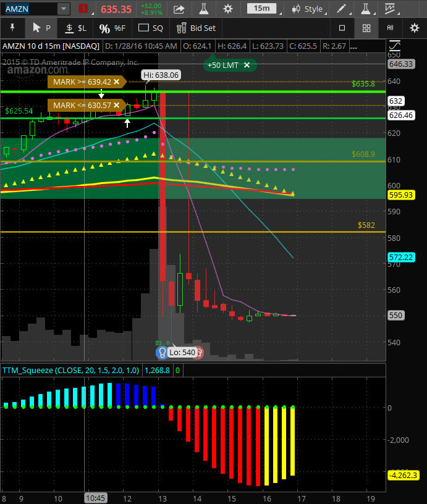This screenshot has height=504, width=427.
Task: Click the chart patterns icon at toolbar end
Action: (x=390, y=9)
